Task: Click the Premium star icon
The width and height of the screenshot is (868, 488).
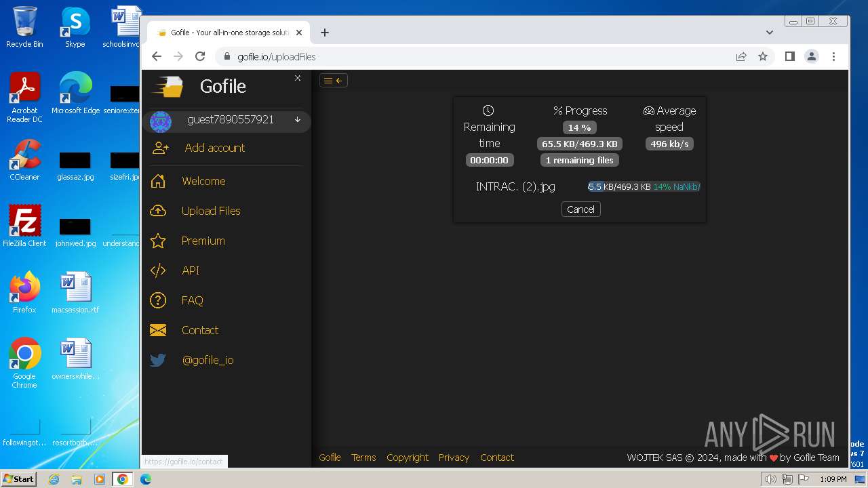Action: coord(158,241)
